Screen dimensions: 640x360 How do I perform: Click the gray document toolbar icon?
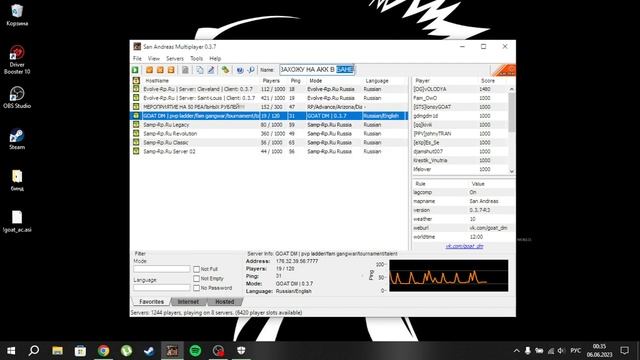tap(185, 70)
